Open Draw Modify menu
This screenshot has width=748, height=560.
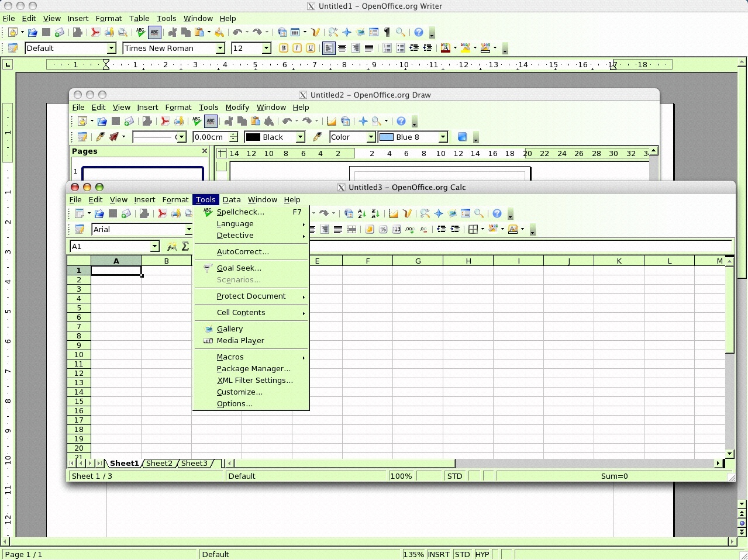(x=237, y=108)
